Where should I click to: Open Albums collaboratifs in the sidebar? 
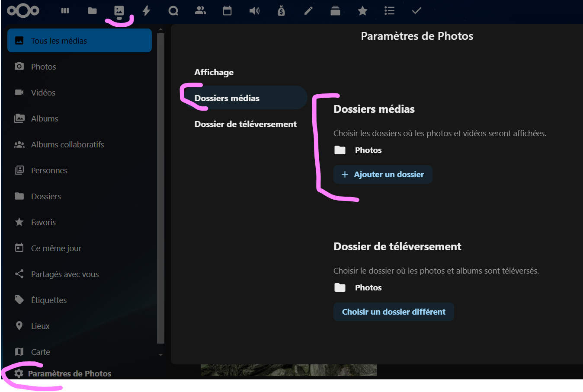pyautogui.click(x=67, y=144)
